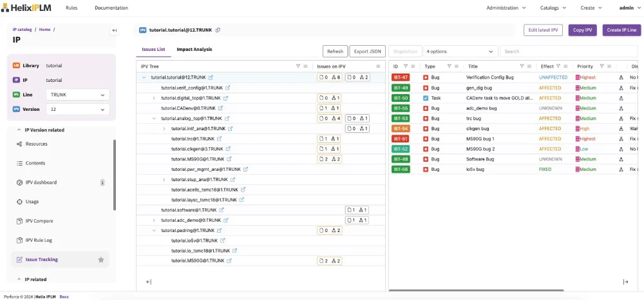The width and height of the screenshot is (644, 303).
Task: Filter the IPV Tree column
Action: (298, 66)
